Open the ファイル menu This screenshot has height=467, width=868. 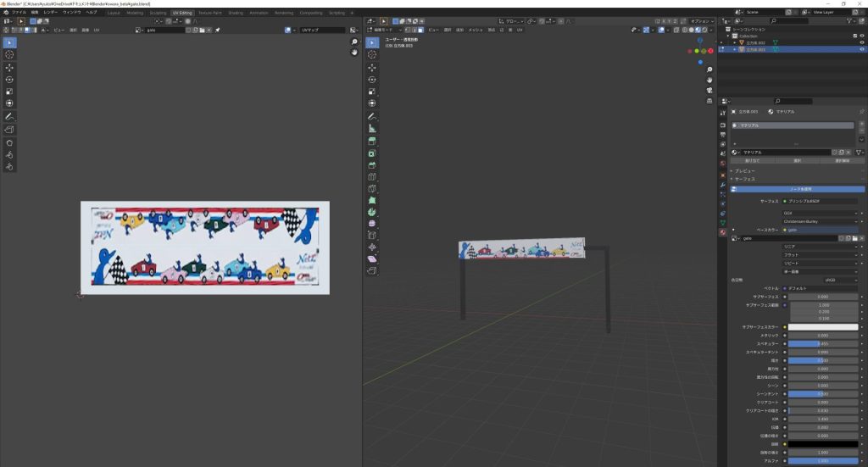pos(19,13)
